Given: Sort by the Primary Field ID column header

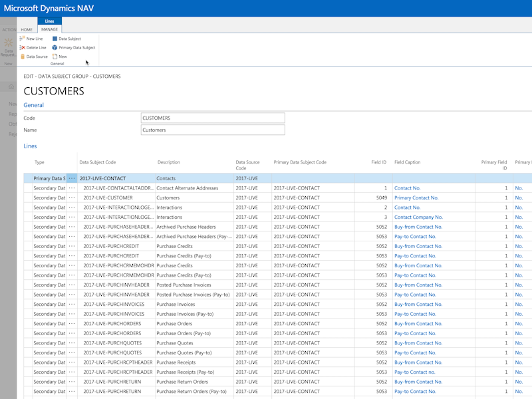Looking at the screenshot, I should 493,165.
